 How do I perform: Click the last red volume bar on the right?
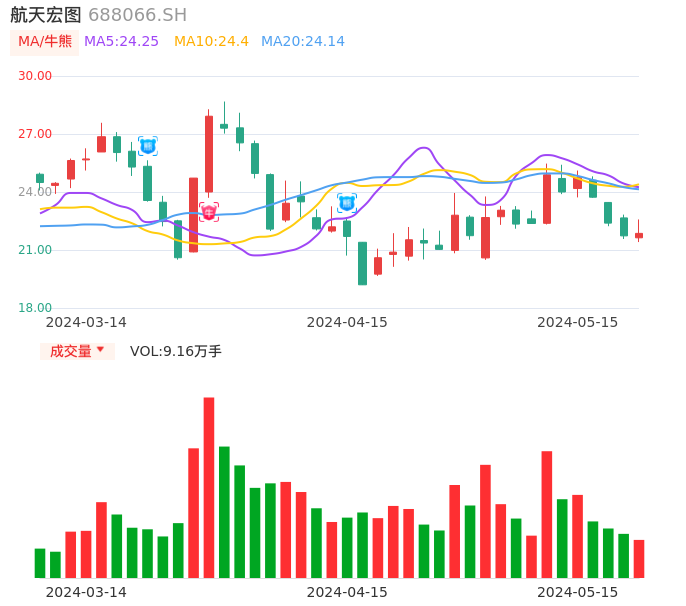(x=639, y=559)
